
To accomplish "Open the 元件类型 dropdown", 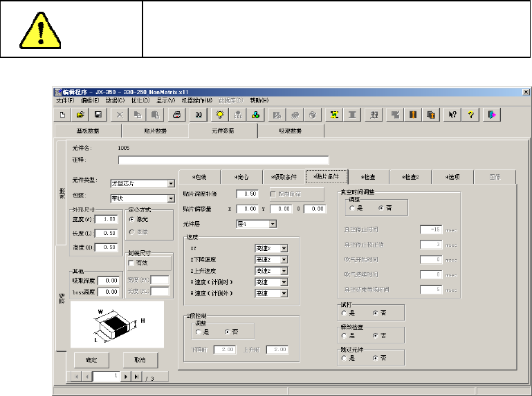I will (171, 184).
